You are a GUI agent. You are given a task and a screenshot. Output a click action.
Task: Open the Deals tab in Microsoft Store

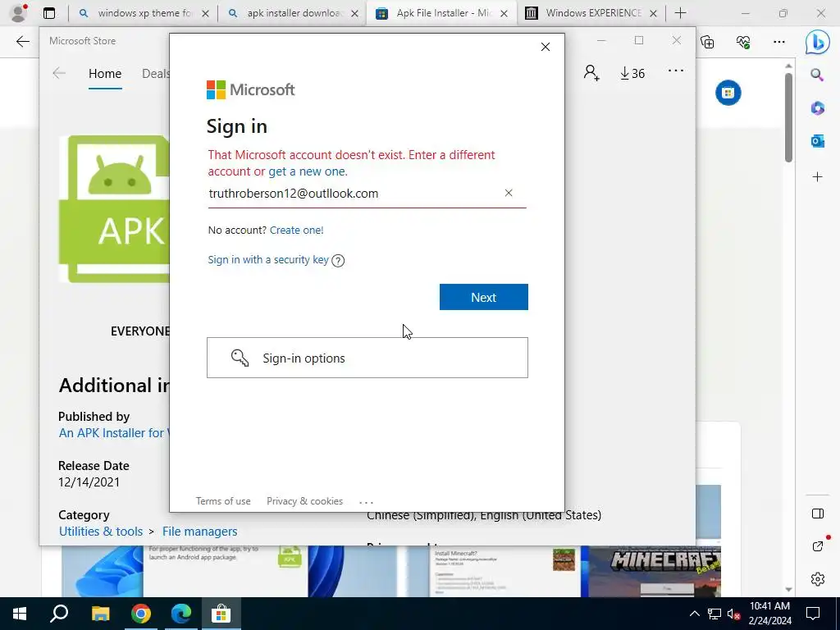(155, 74)
